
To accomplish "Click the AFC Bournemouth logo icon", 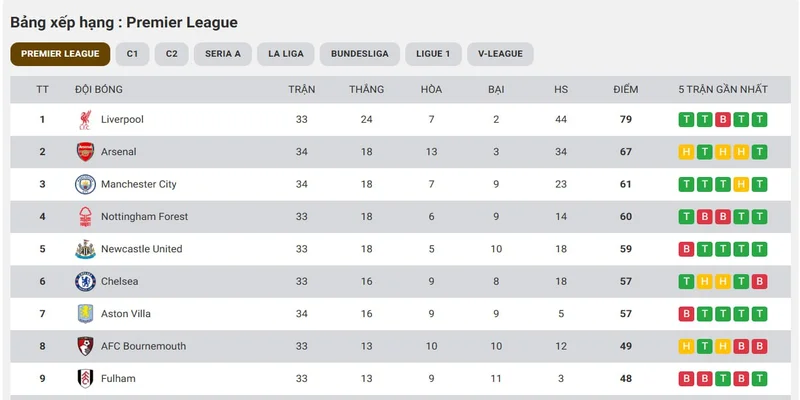I will [85, 346].
